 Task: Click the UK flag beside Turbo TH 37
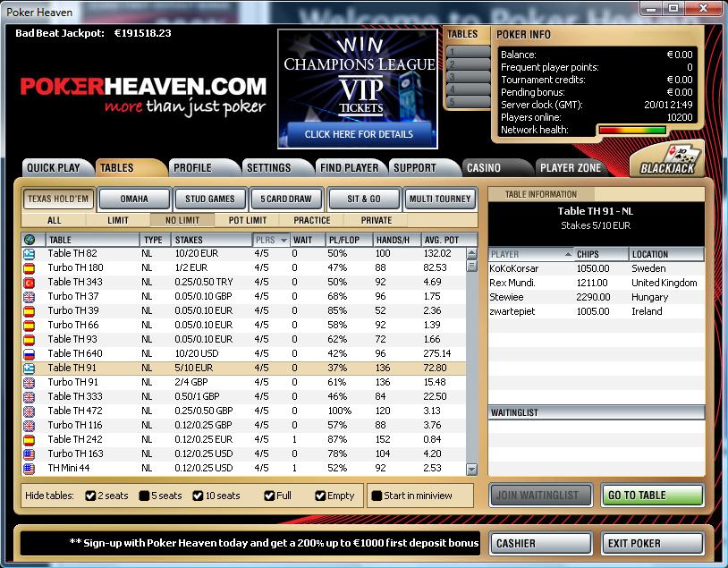(29, 297)
